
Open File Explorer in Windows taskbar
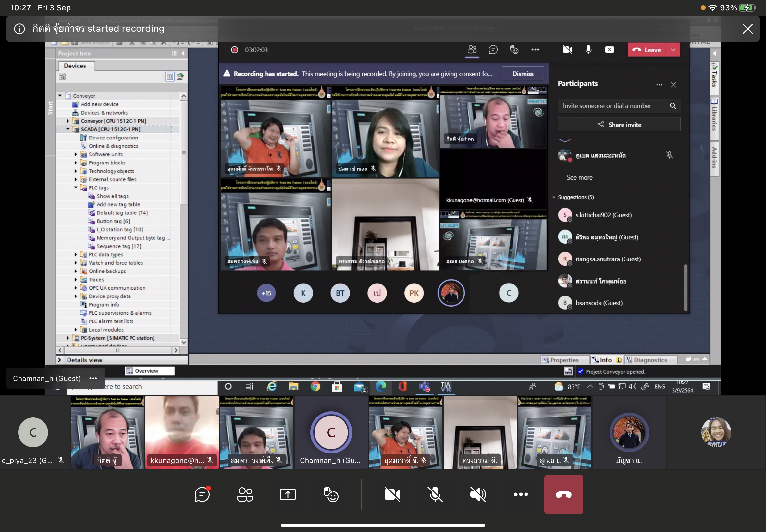pyautogui.click(x=293, y=386)
